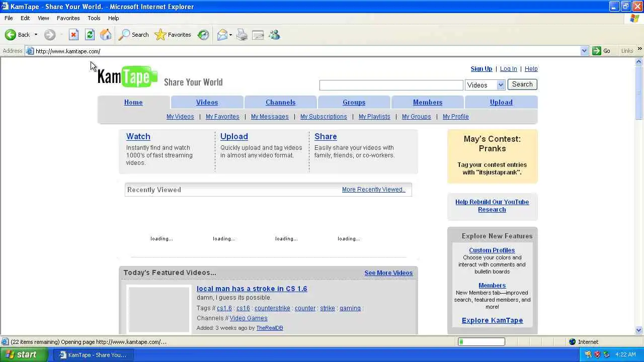644x362 pixels.
Task: Open My Messages link
Action: [270, 117]
